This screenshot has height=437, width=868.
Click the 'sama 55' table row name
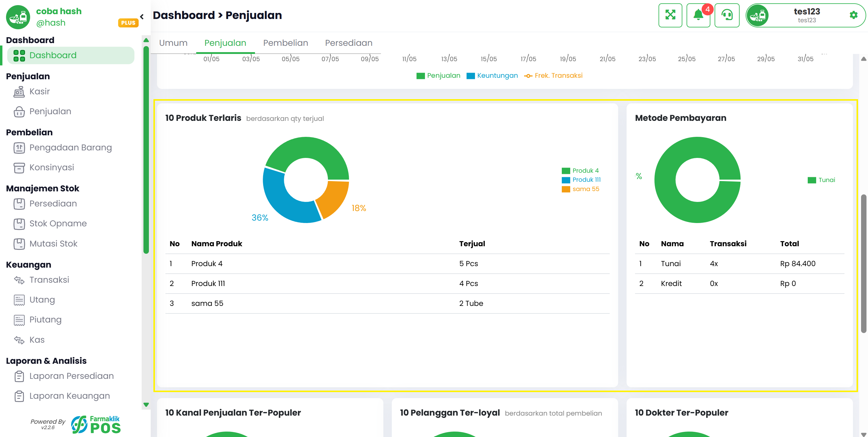coord(207,303)
